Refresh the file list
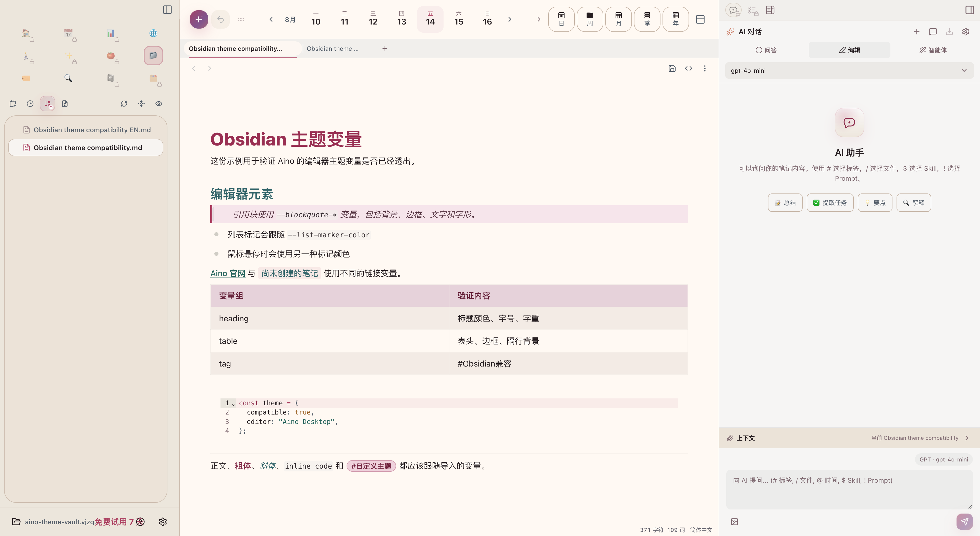This screenshot has width=980, height=536. pyautogui.click(x=124, y=103)
